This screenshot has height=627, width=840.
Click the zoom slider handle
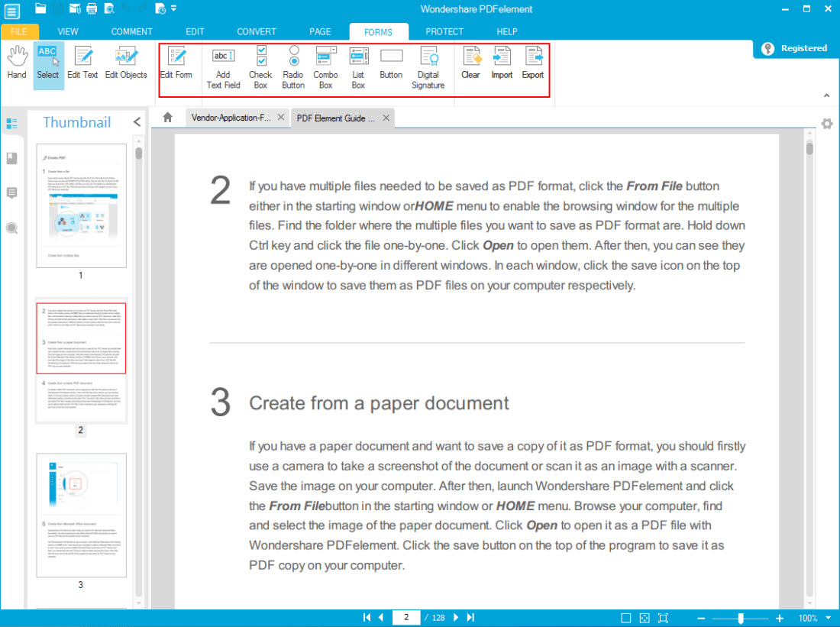point(740,617)
